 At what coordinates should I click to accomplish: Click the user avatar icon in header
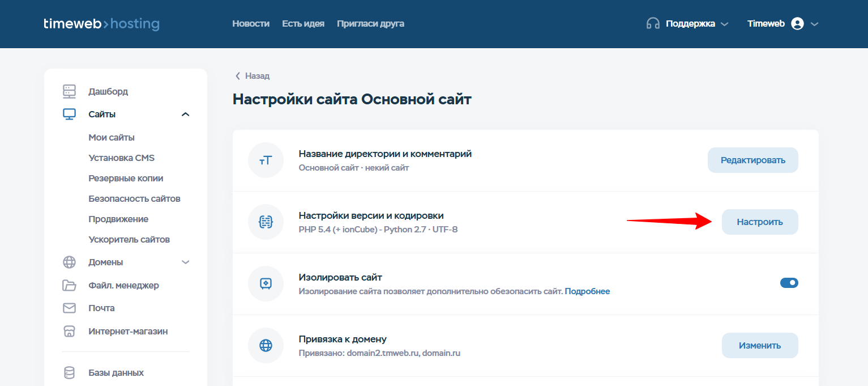797,24
